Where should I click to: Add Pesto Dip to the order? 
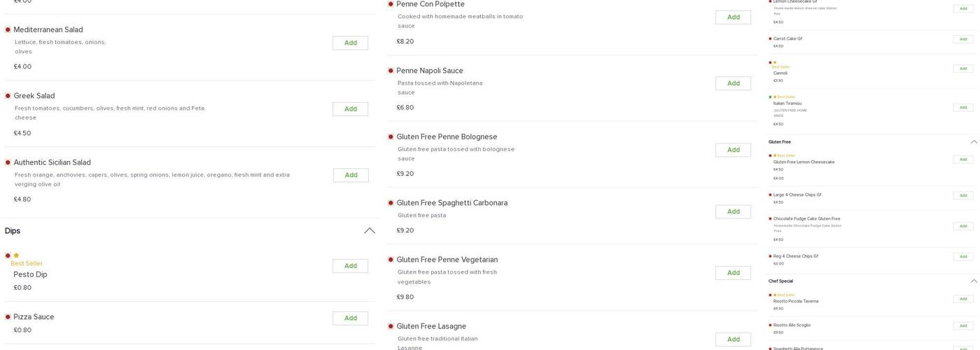pyautogui.click(x=350, y=266)
